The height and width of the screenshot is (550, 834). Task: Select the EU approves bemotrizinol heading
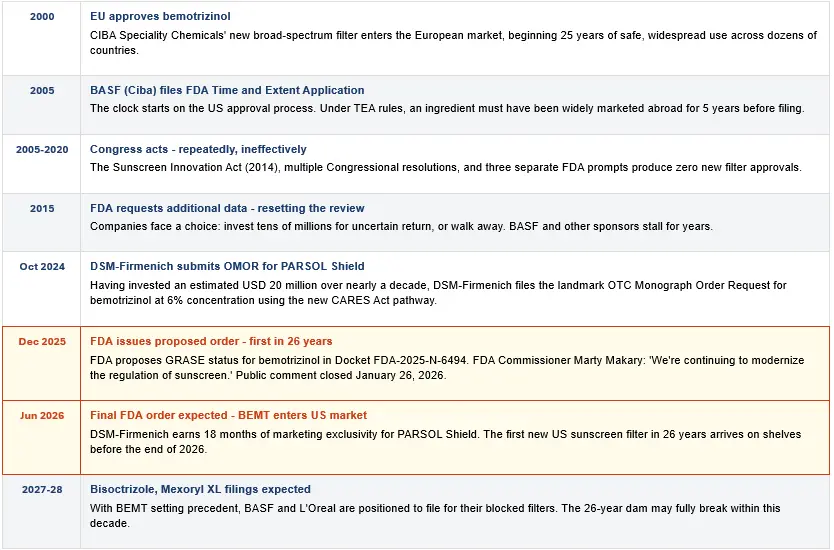coord(160,16)
